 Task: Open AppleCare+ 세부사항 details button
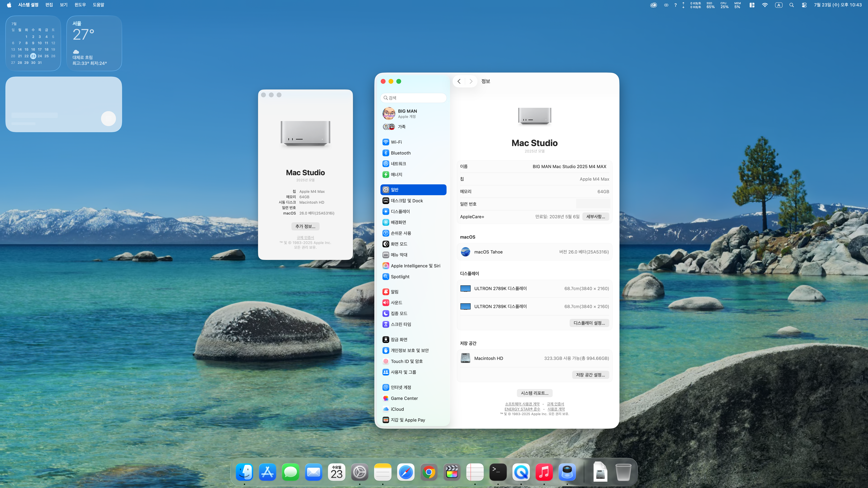(x=595, y=217)
